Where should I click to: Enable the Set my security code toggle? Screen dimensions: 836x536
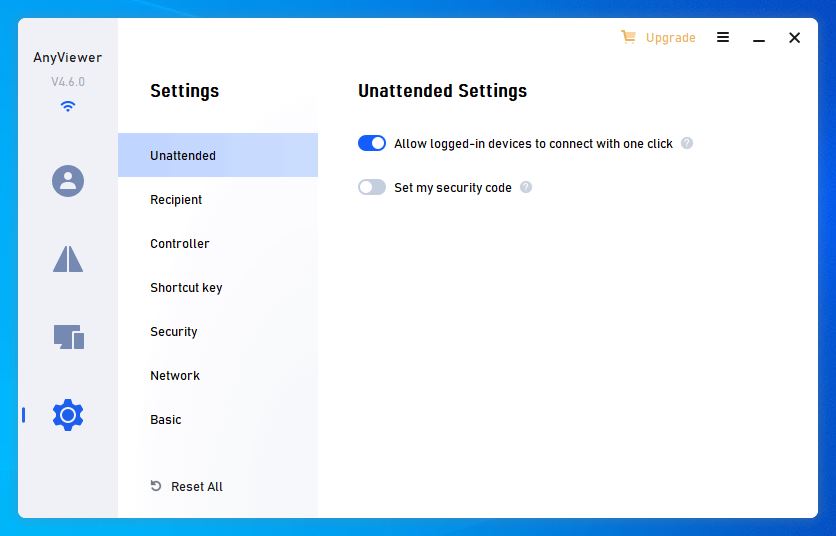point(372,187)
